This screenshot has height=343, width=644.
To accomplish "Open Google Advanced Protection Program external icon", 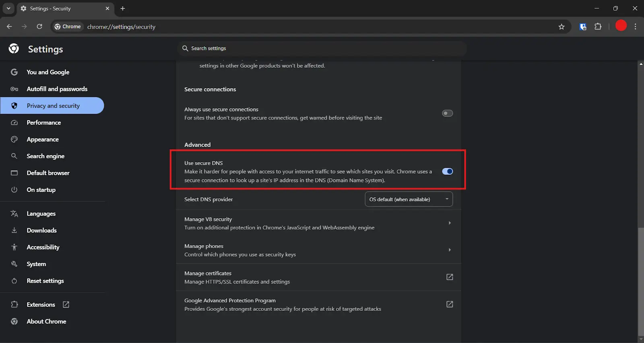I will pos(450,304).
